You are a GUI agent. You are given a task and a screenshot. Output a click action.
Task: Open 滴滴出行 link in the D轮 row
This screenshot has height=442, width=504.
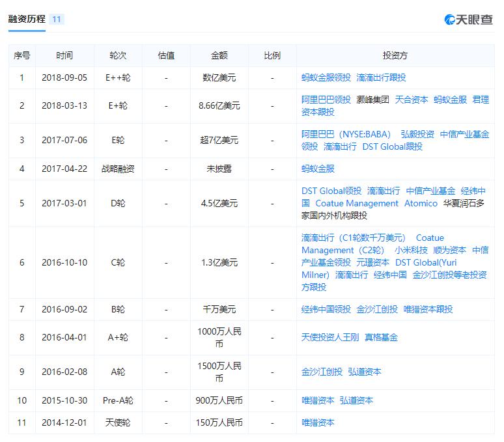[x=384, y=191]
